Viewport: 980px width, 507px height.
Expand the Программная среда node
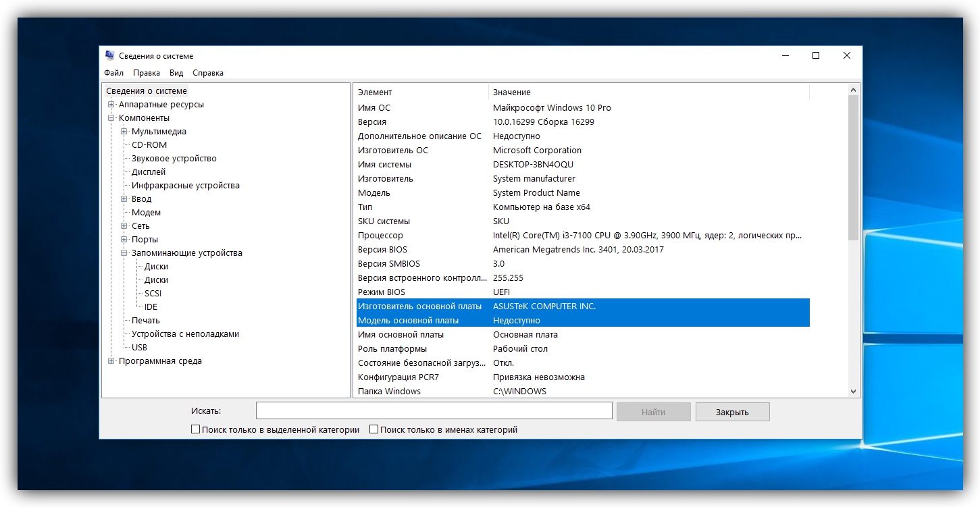[111, 361]
